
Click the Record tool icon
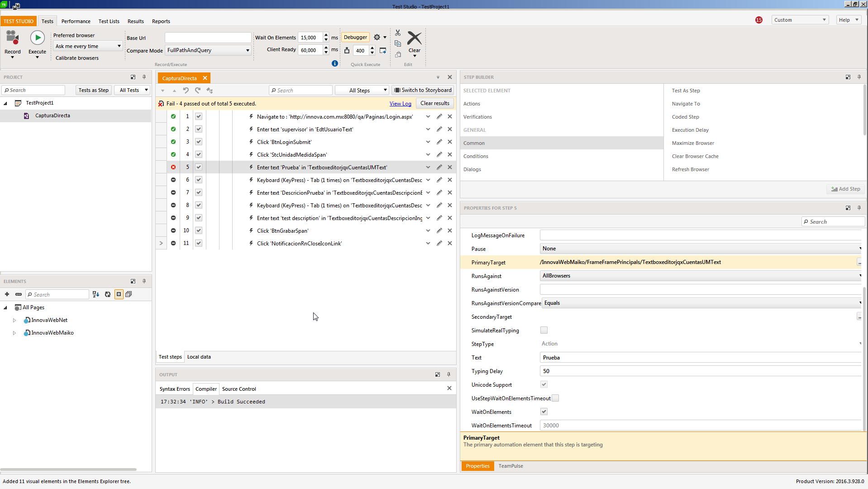(12, 38)
